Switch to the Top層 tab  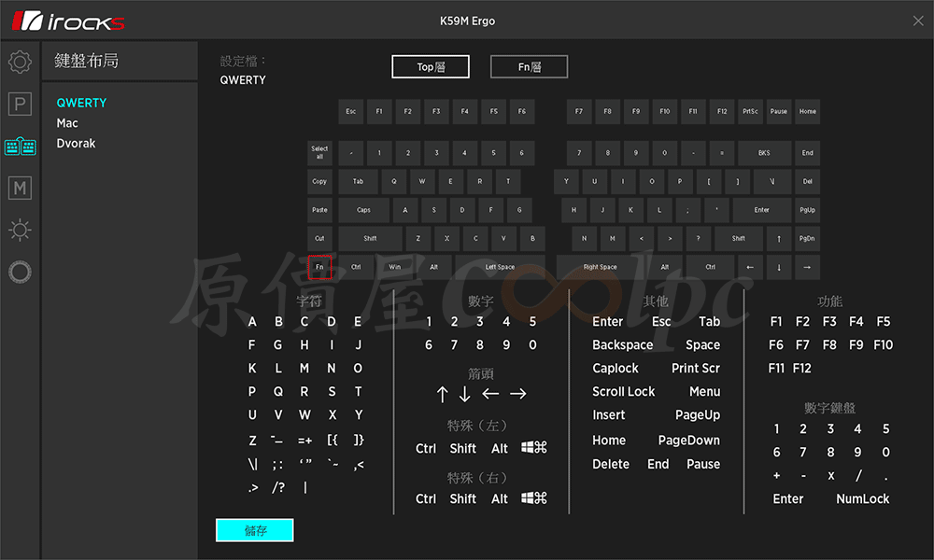coord(430,67)
